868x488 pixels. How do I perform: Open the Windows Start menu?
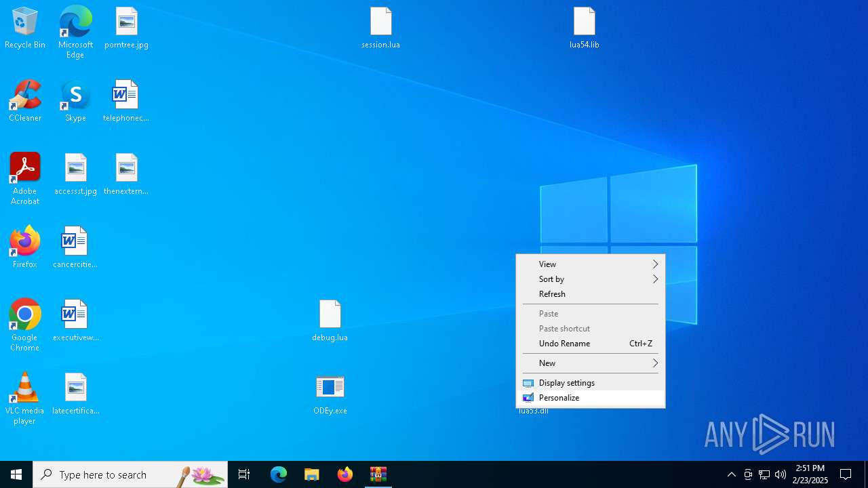[16, 474]
